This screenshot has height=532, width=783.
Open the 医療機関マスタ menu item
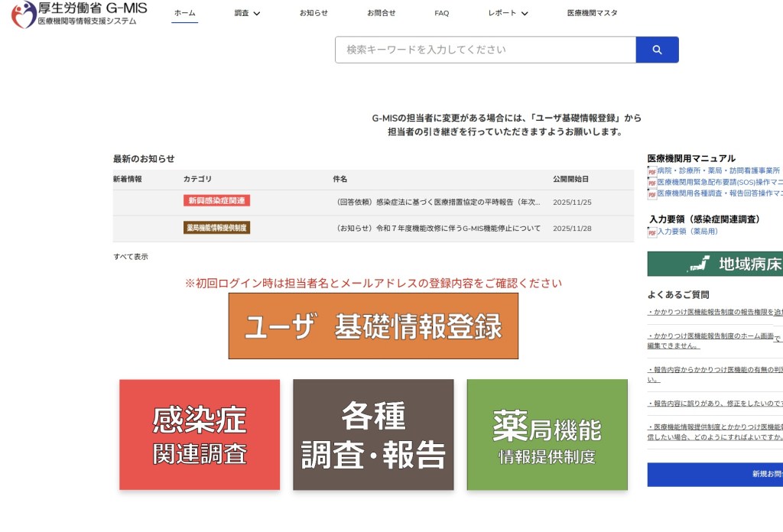[x=592, y=13]
